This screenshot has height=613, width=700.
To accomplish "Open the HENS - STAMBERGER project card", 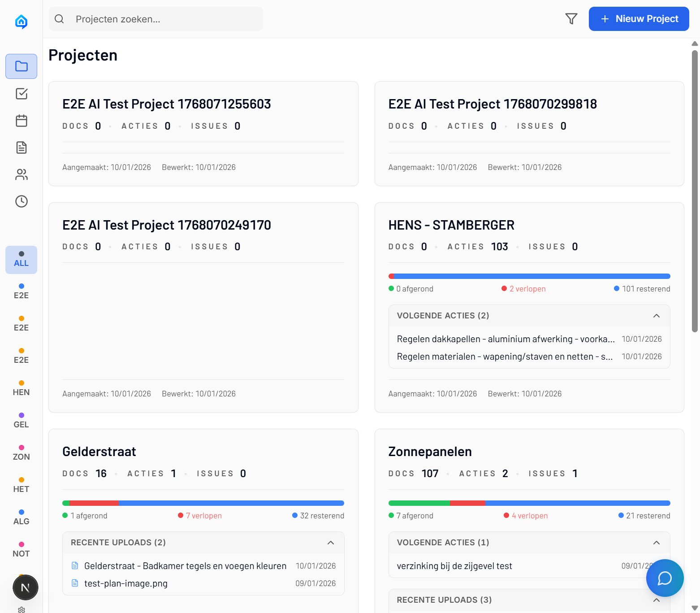I will [451, 225].
